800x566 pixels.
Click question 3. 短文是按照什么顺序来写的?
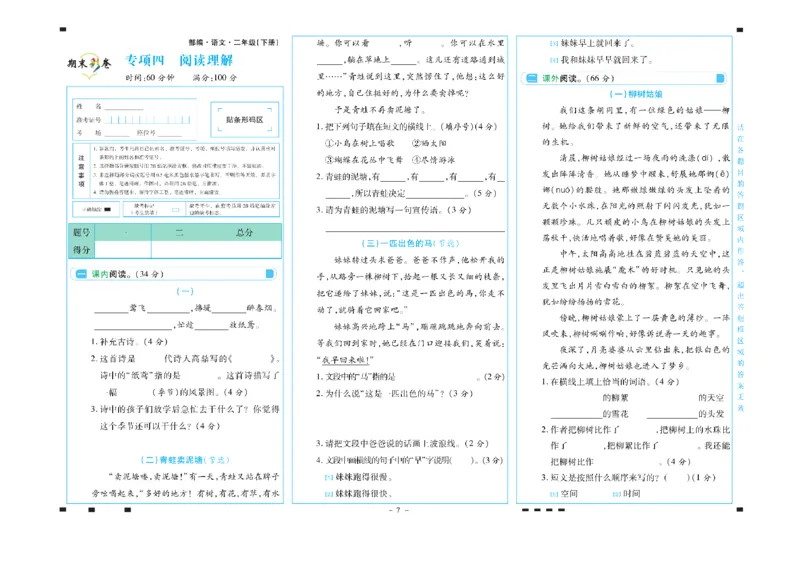[x=628, y=477]
